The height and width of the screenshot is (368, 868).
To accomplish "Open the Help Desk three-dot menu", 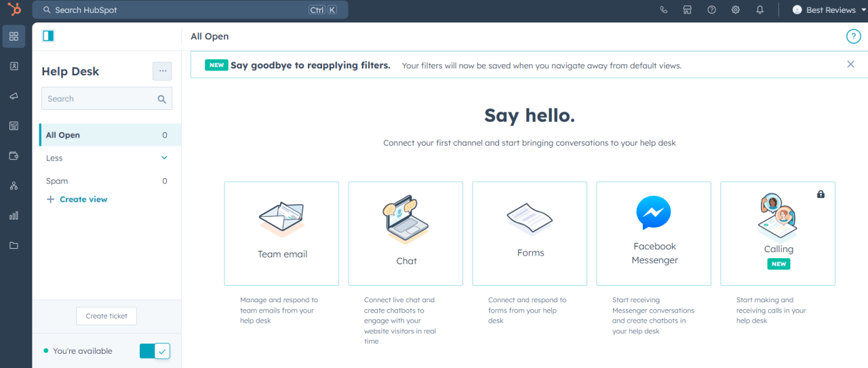I will [x=162, y=71].
